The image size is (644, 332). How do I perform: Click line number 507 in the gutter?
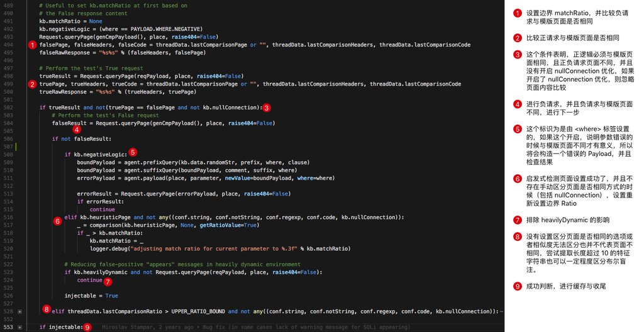coord(8,147)
